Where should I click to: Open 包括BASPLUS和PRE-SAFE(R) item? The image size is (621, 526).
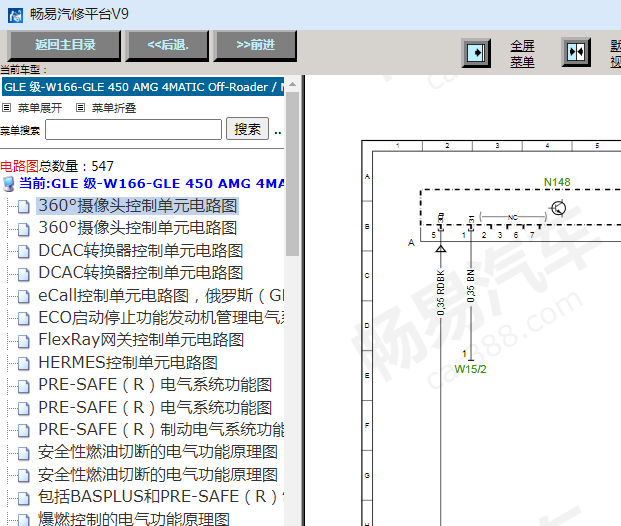click(161, 497)
